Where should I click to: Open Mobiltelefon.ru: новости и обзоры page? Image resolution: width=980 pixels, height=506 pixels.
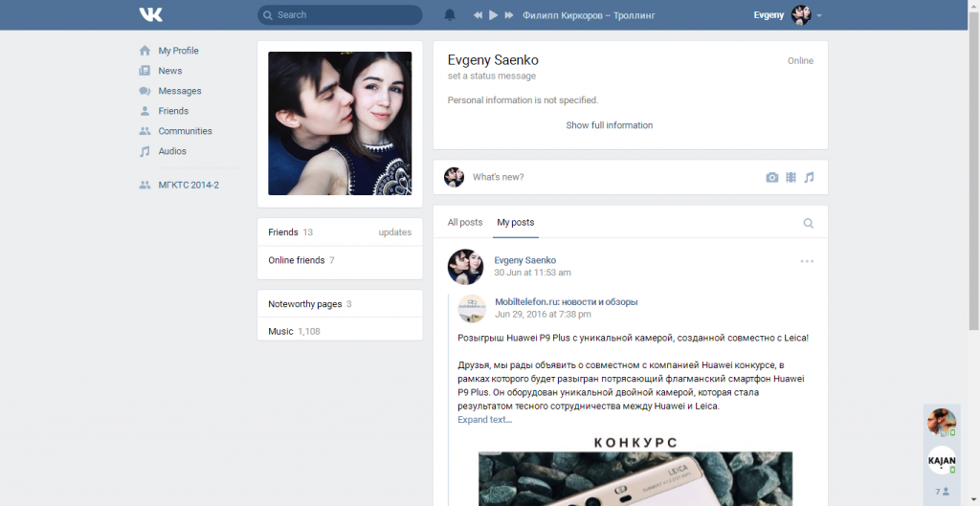[x=567, y=301]
